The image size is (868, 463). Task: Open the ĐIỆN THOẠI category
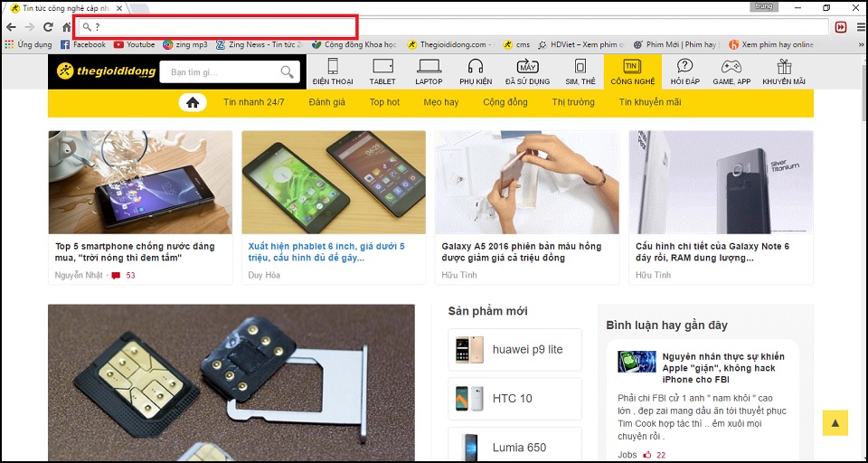(x=332, y=71)
